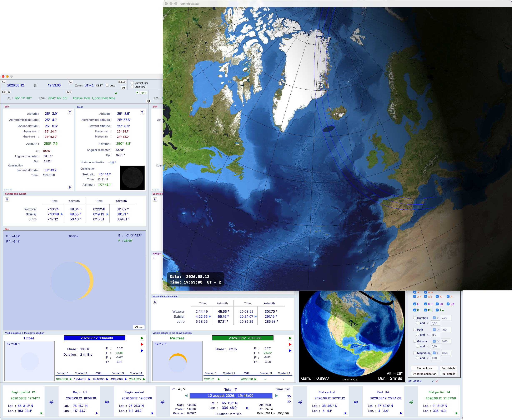Click the red play arrow in Partial eclipse panel
This screenshot has width=512, height=420.
pyautogui.click(x=290, y=344)
